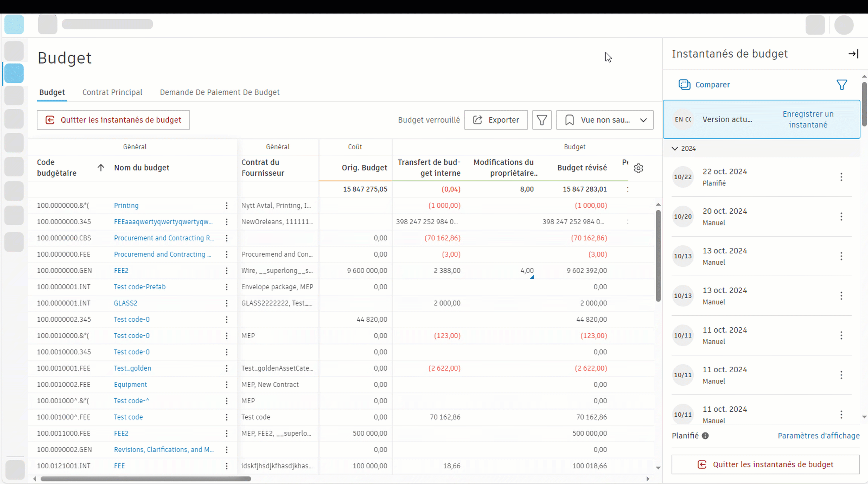Collapse the 2024 snapshots group
This screenshot has width=868, height=484.
tap(674, 148)
